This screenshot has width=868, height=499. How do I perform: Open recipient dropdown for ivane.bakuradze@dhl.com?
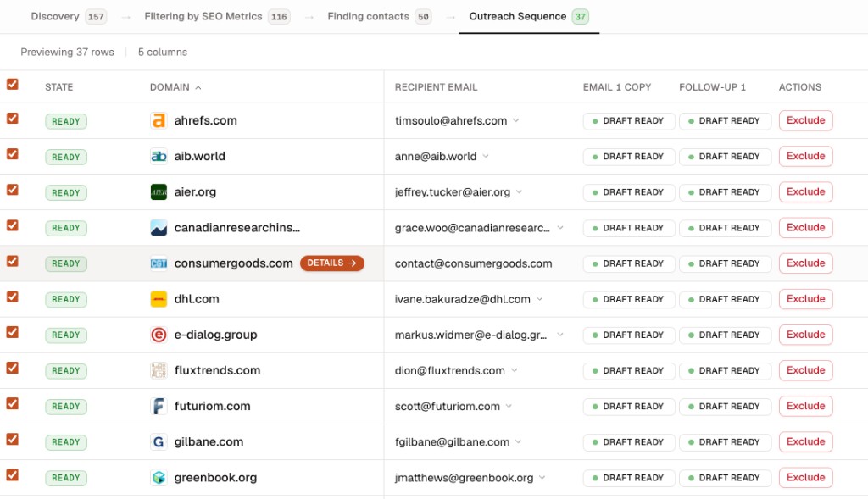[x=540, y=299]
